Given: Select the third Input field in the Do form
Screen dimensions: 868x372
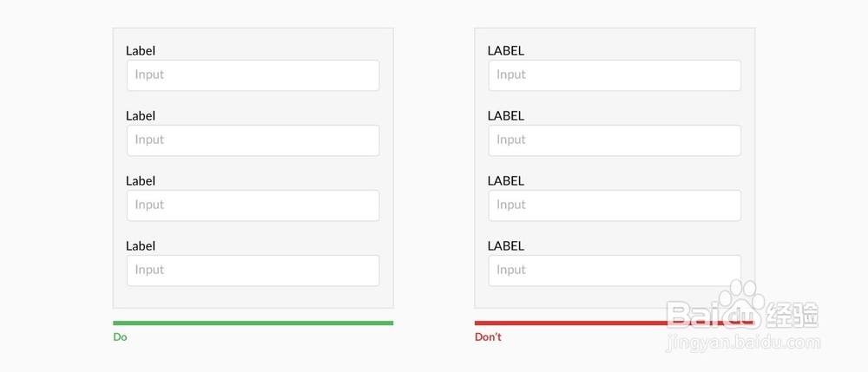Looking at the screenshot, I should 253,206.
